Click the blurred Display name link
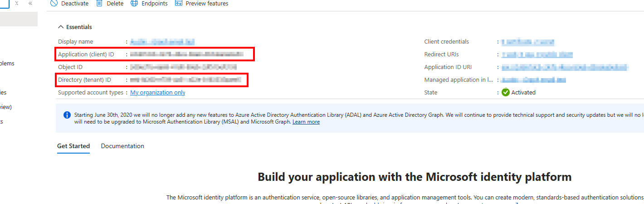This screenshot has height=204, width=644. (x=162, y=42)
